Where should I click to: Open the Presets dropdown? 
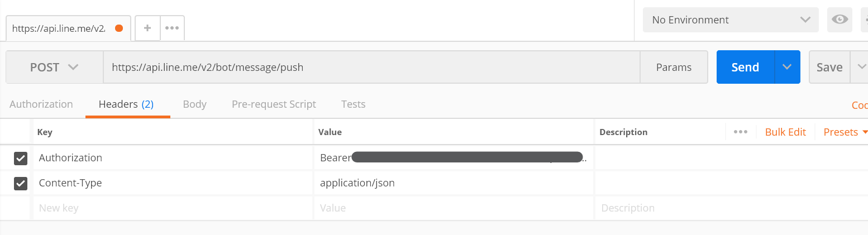pyautogui.click(x=845, y=132)
